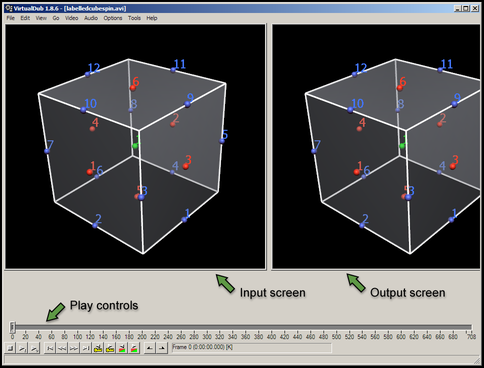
Task: Open the File menu
Action: 11,18
